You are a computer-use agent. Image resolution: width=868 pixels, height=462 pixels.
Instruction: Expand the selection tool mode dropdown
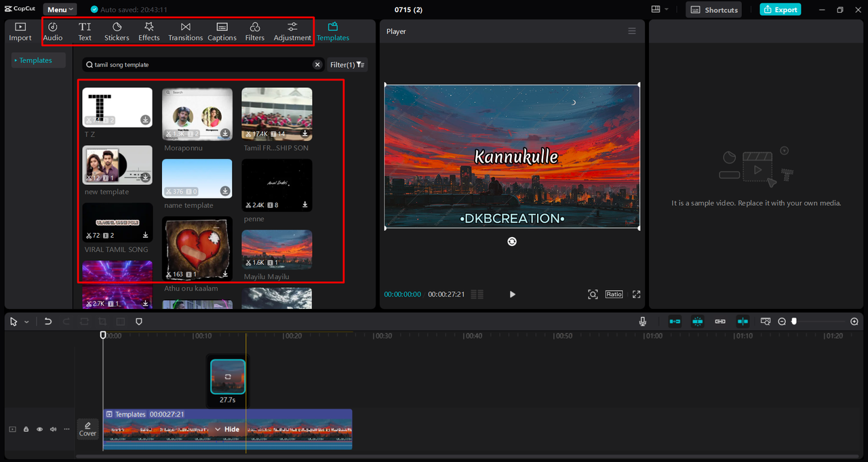26,322
